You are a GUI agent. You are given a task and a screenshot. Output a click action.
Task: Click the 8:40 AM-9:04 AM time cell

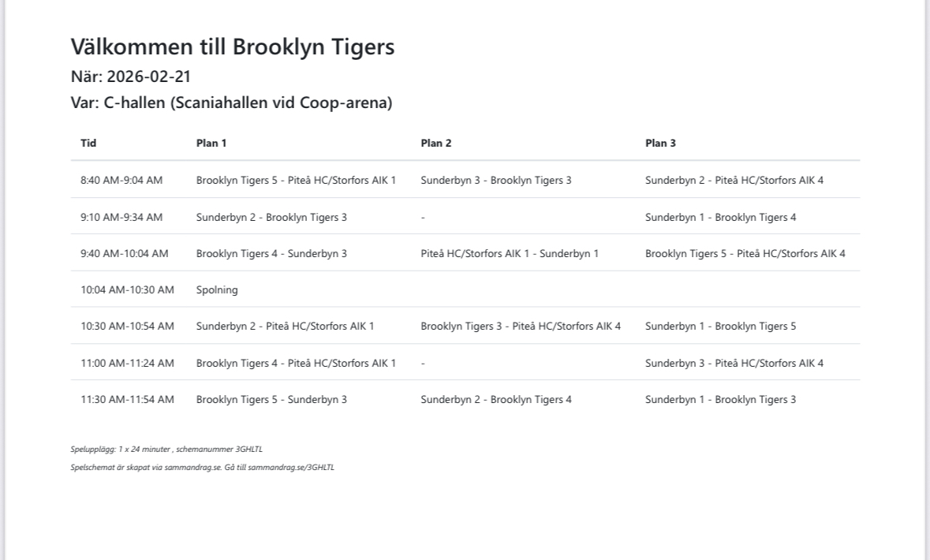point(121,181)
